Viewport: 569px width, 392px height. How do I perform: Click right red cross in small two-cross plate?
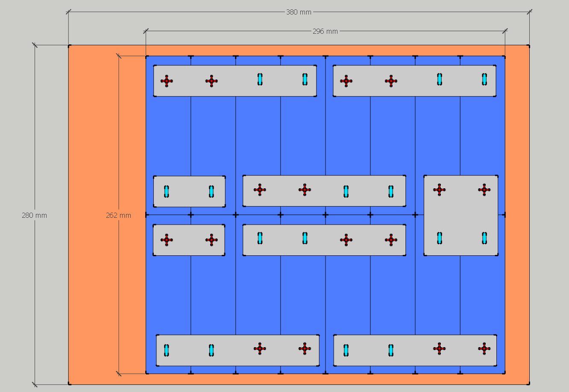point(211,240)
